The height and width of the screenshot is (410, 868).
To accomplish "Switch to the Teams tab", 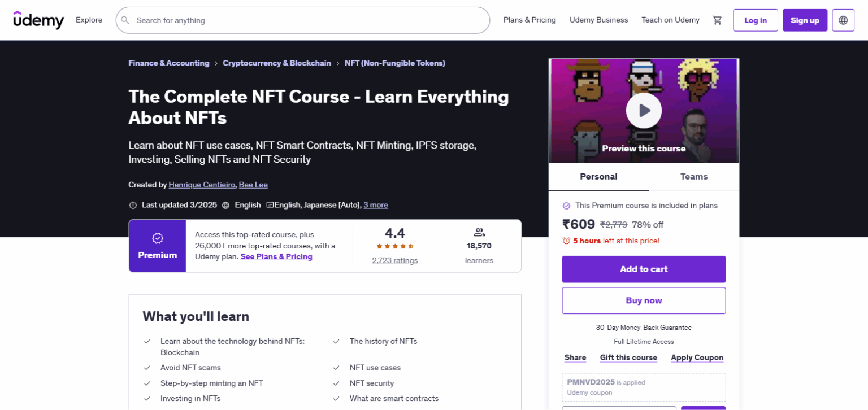I will click(693, 177).
